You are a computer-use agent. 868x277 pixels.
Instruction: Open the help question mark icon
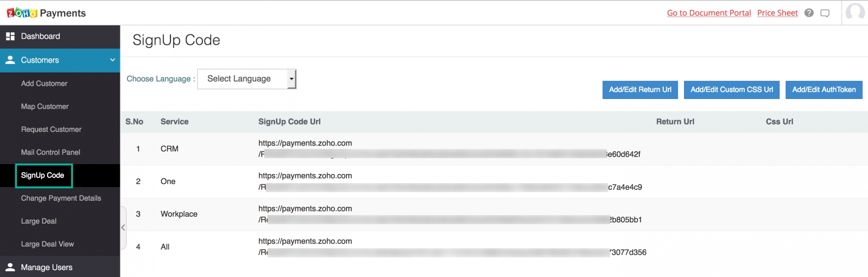click(x=809, y=13)
